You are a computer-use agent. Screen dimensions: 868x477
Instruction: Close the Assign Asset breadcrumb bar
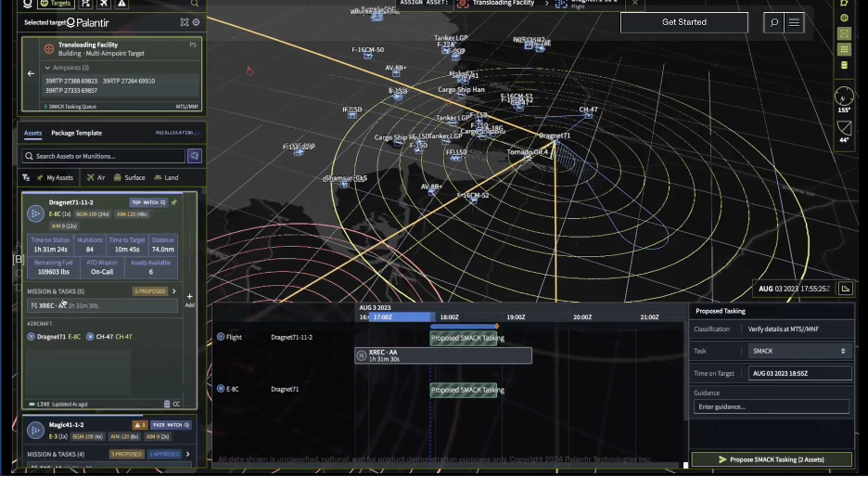point(635,3)
